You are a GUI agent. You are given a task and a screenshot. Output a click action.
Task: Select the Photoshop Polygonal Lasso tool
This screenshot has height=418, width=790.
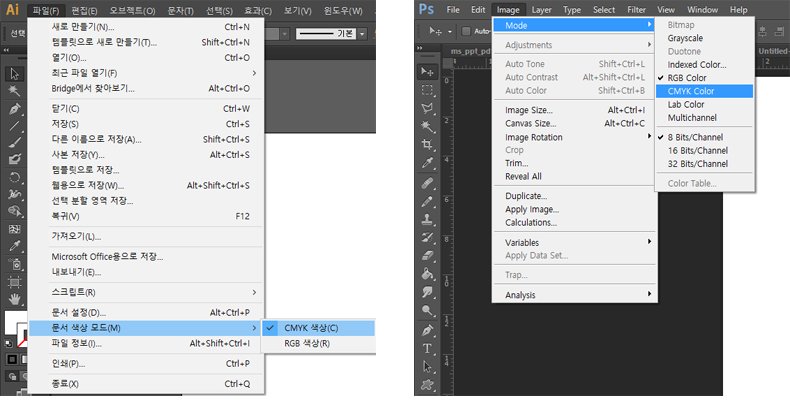(427, 108)
